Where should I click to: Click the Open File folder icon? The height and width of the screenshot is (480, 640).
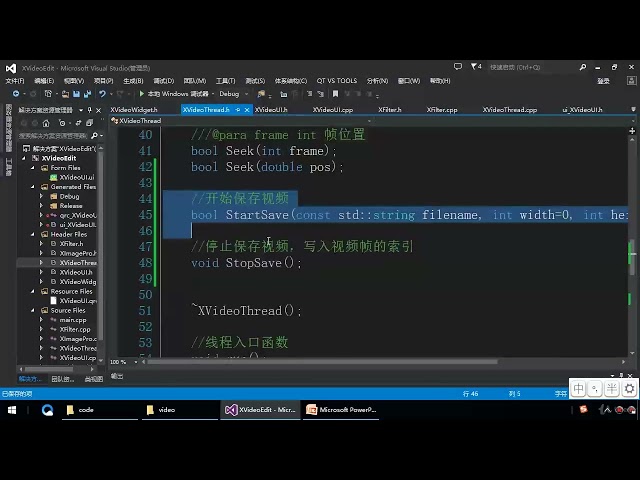65,94
